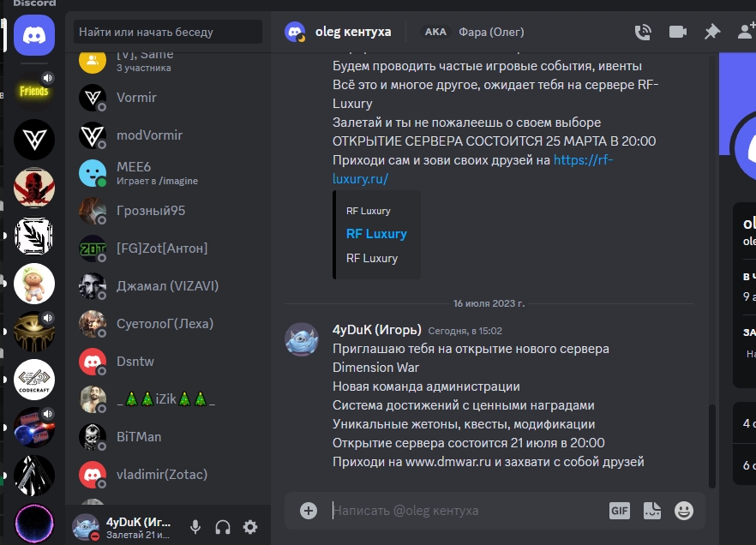The image size is (756, 545).
Task: Open the red skull server
Action: tap(33, 188)
